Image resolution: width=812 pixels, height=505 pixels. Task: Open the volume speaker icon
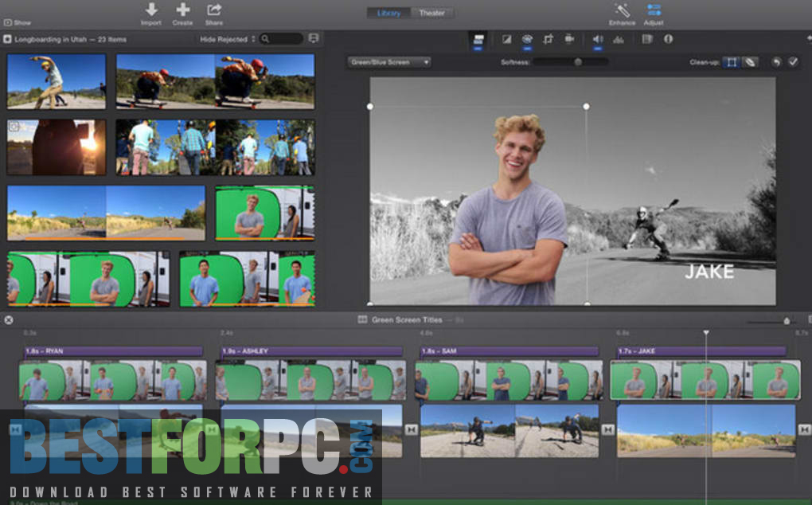[x=598, y=39]
